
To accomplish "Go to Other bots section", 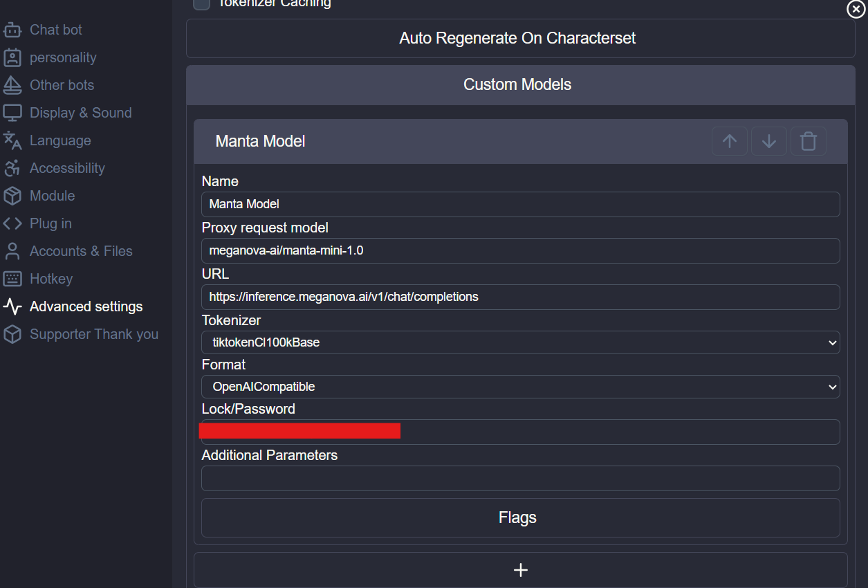I will 62,85.
